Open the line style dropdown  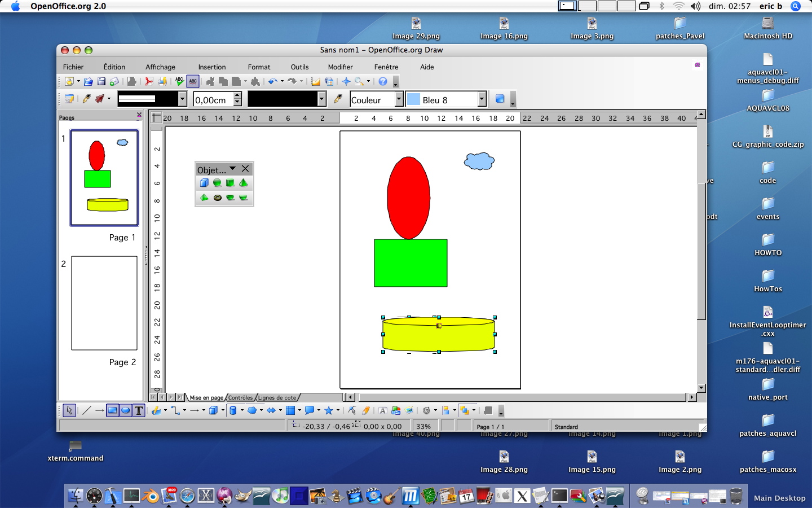[183, 99]
